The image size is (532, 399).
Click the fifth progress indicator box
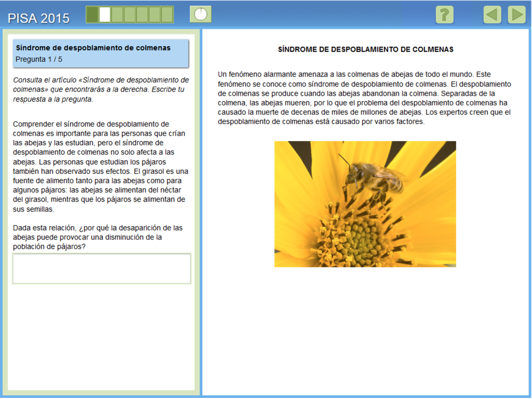point(142,14)
